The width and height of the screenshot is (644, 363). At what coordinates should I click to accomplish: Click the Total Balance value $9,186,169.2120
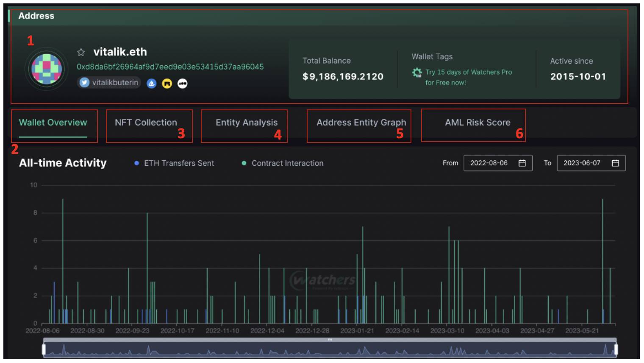(343, 77)
